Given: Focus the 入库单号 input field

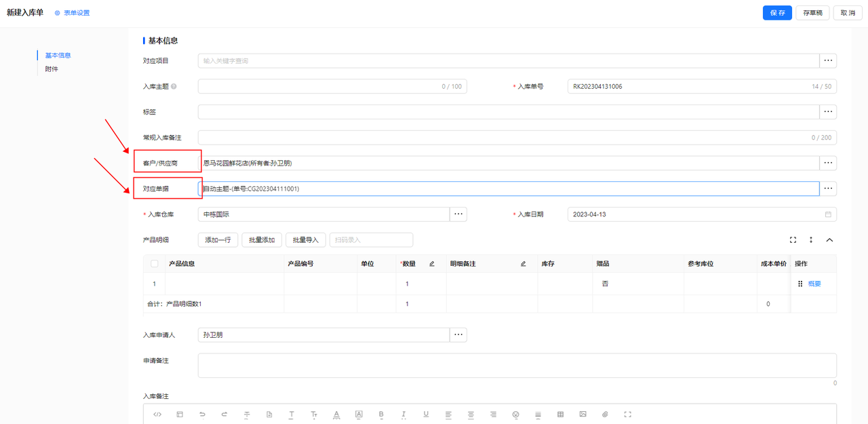Looking at the screenshot, I should (702, 87).
